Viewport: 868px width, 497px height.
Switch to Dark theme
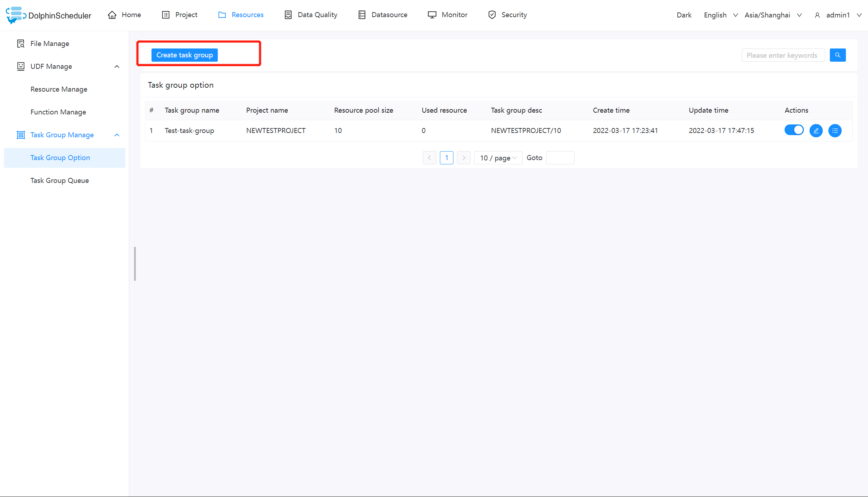pyautogui.click(x=684, y=15)
